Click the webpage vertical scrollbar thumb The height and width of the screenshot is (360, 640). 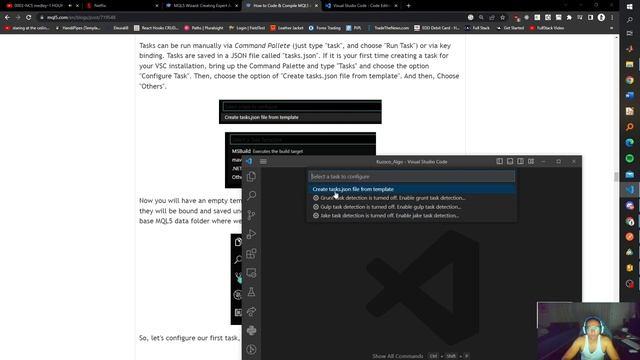[x=616, y=177]
